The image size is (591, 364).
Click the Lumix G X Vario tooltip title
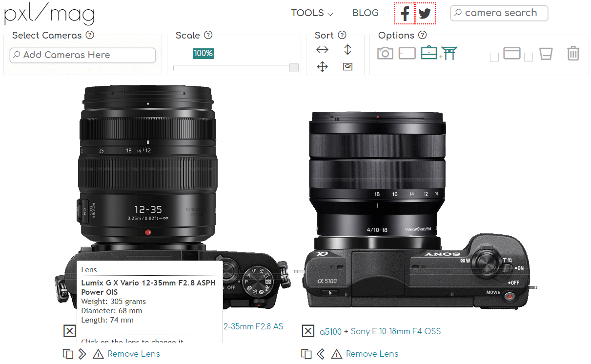coord(148,287)
